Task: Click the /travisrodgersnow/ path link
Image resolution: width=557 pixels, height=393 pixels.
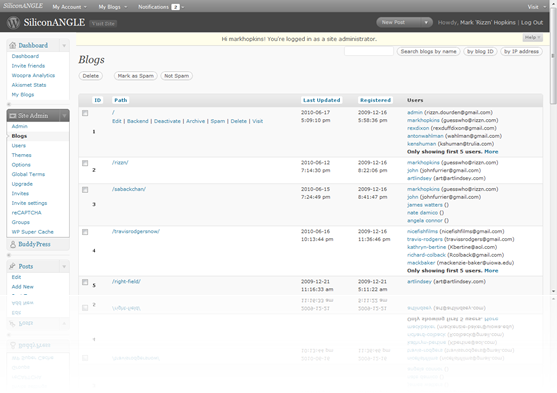Action: pos(136,231)
